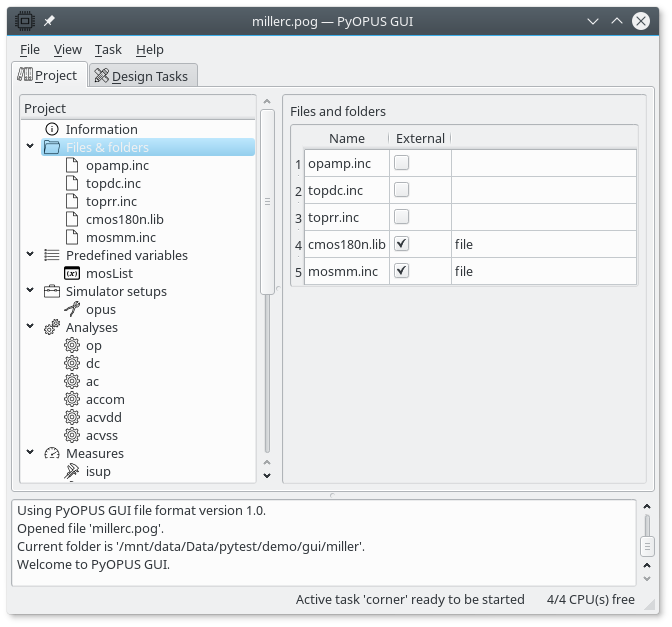Uncheck External for mosmm.inc
Image resolution: width=672 pixels, height=627 pixels.
point(402,271)
